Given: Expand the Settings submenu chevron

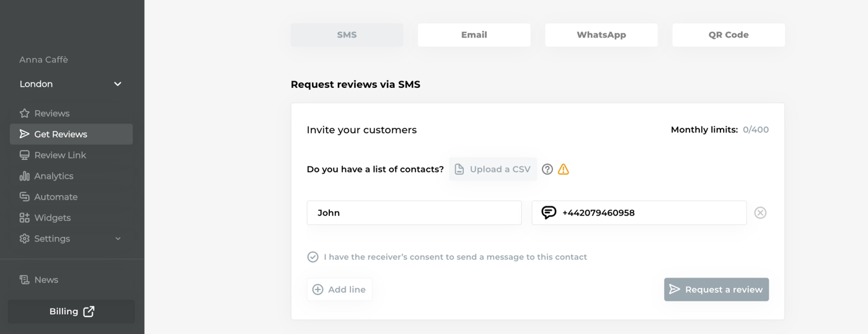Looking at the screenshot, I should click(118, 239).
